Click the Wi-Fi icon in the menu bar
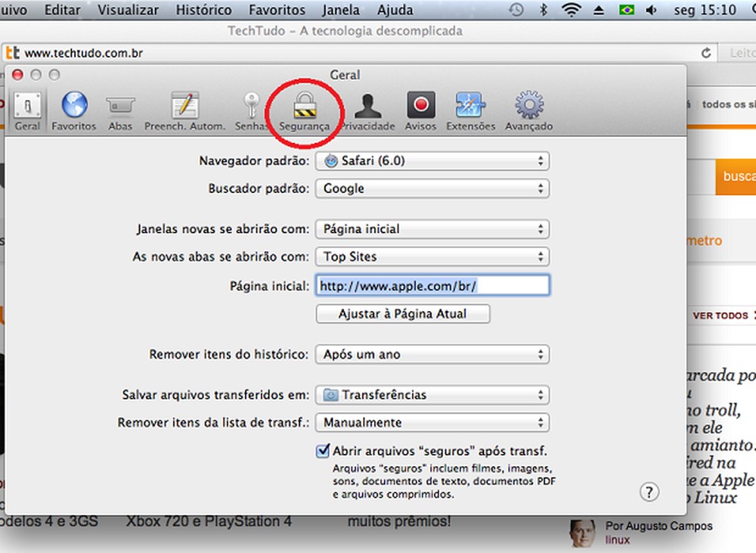This screenshot has width=756, height=553. 571,10
